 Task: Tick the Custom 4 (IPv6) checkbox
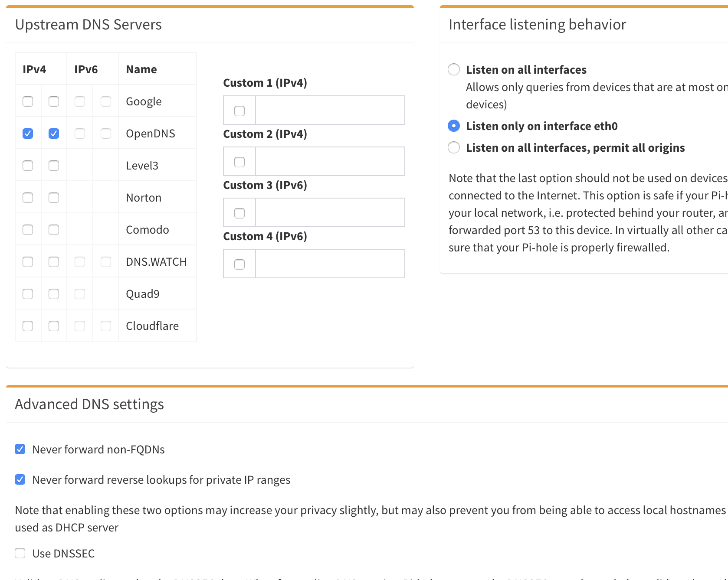[239, 264]
